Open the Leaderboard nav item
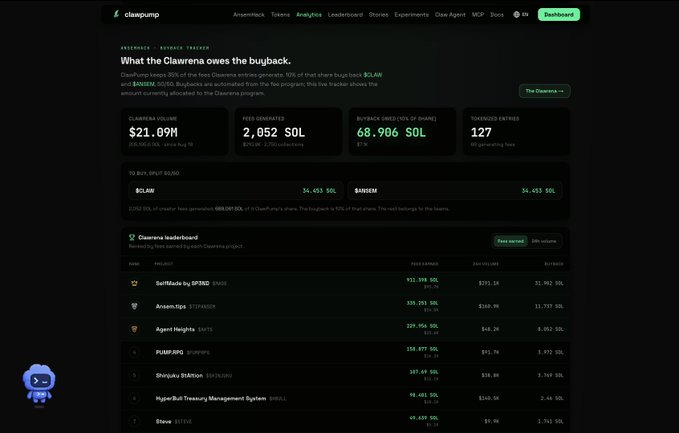This screenshot has width=679, height=433. tap(345, 14)
